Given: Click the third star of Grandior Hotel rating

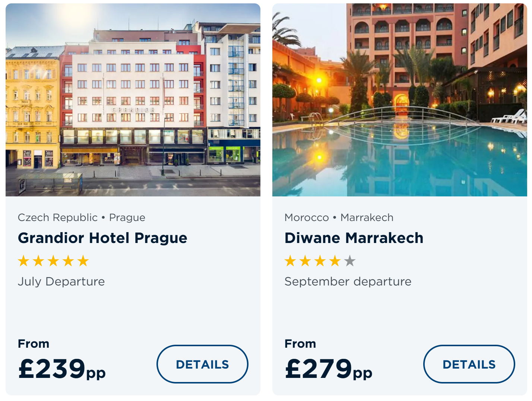Looking at the screenshot, I should pos(53,261).
